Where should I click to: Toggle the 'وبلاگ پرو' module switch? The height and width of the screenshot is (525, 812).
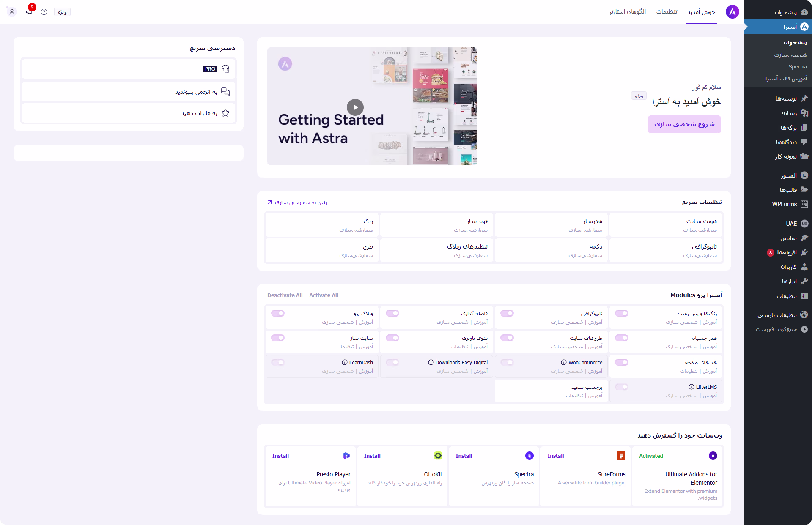tap(278, 313)
